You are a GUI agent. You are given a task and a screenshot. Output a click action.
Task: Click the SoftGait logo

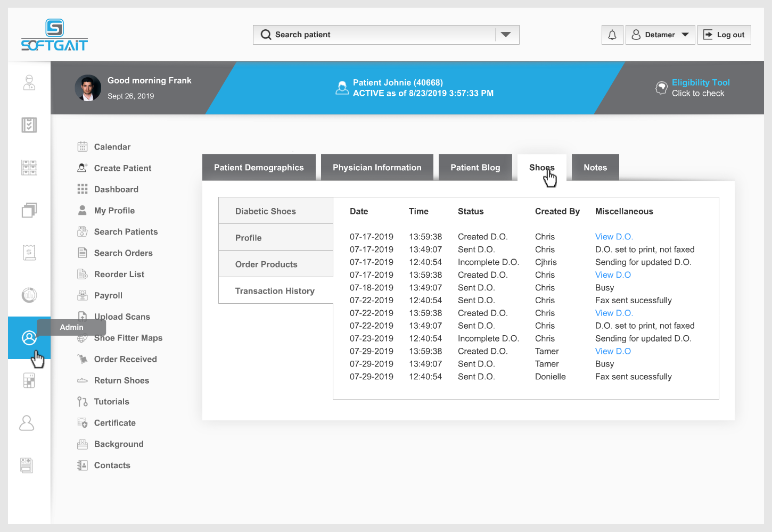point(54,35)
